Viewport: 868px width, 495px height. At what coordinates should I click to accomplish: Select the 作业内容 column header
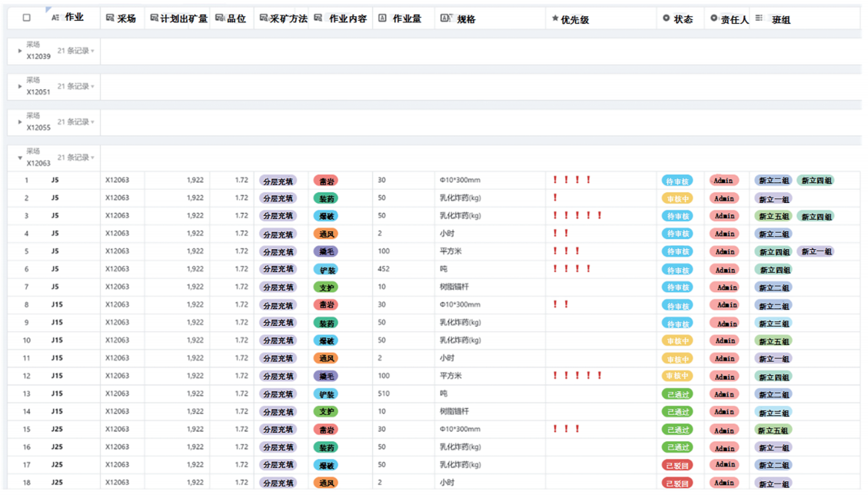(348, 18)
